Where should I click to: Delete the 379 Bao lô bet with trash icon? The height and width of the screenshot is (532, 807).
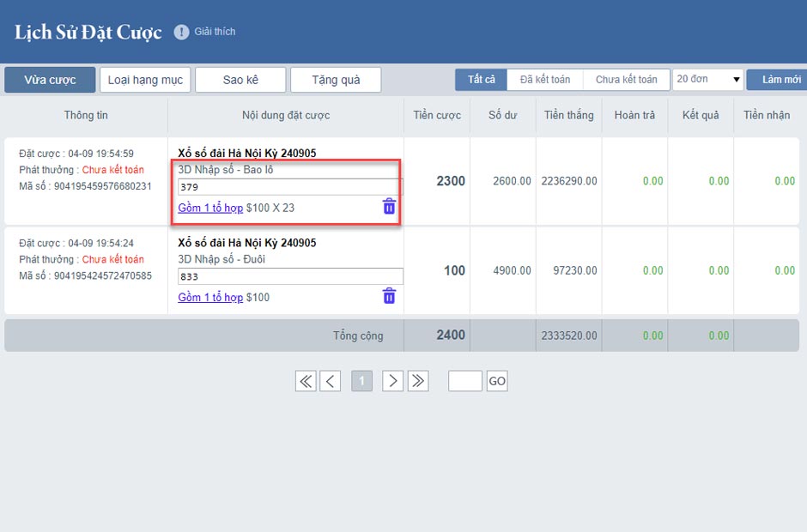[389, 207]
